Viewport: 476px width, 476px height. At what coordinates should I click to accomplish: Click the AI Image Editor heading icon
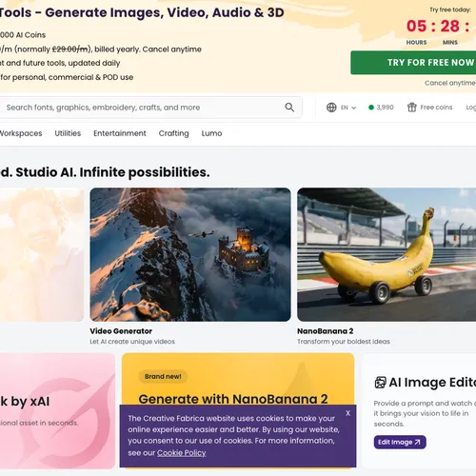pyautogui.click(x=380, y=383)
